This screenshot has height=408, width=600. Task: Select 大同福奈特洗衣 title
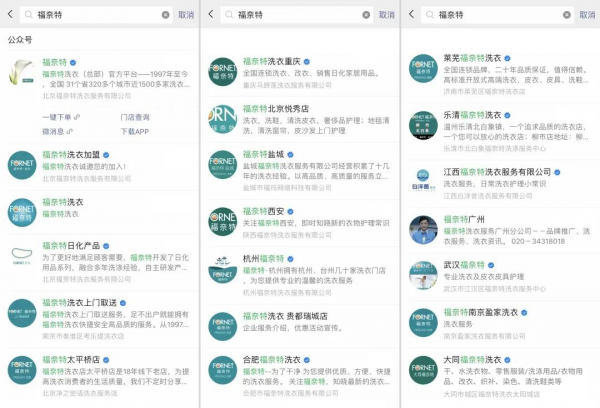tap(473, 360)
